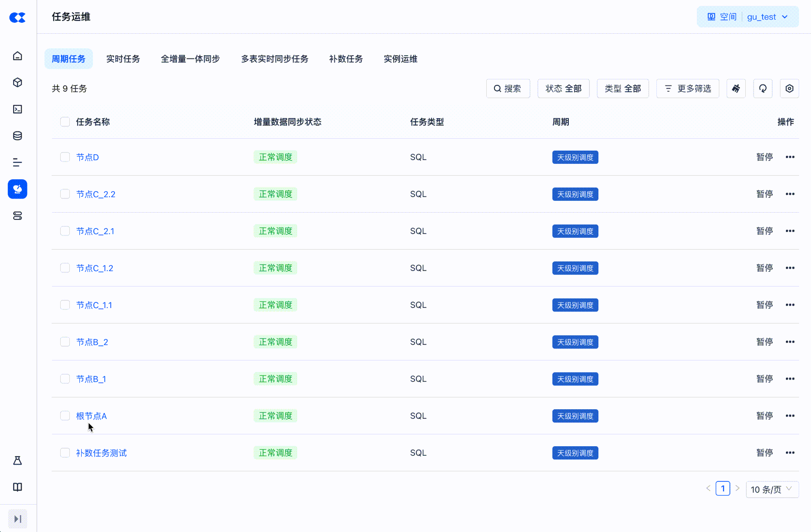Check the box for 节点D

click(65, 157)
